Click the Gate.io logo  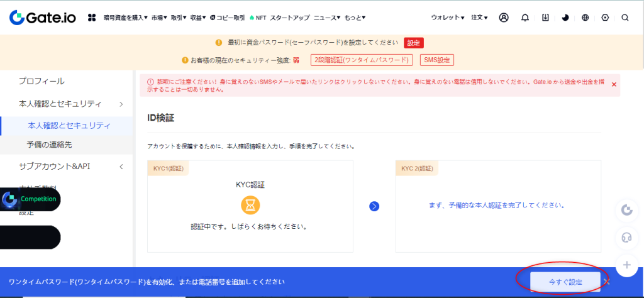coord(43,18)
